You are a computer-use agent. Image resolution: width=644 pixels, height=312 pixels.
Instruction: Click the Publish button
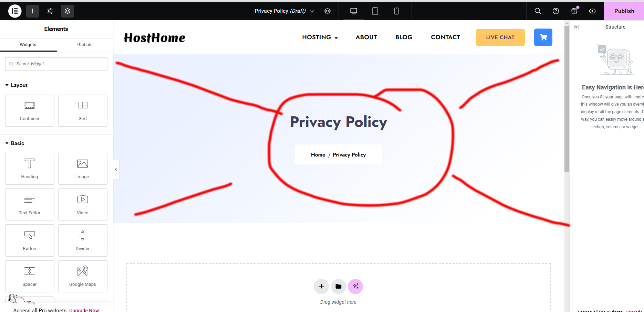(624, 11)
